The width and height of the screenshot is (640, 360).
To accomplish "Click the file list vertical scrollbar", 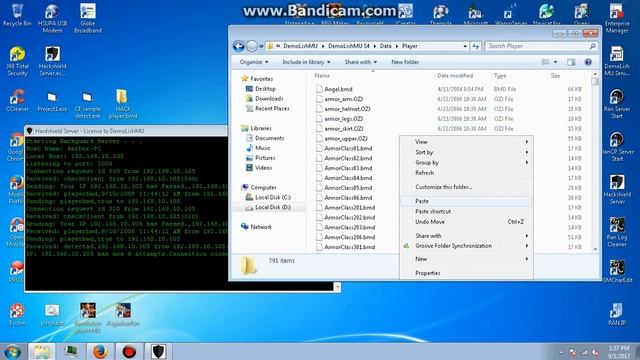I will [x=595, y=161].
